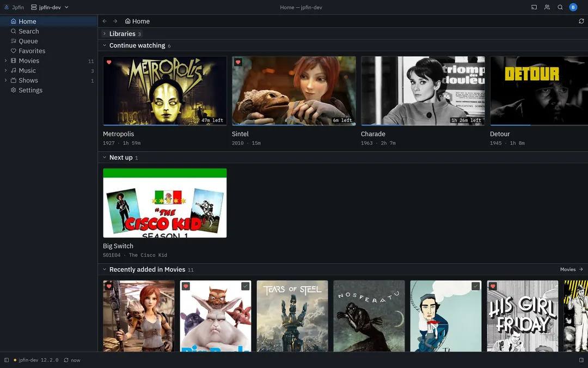
Task: Toggle watched checkmark on the train illustration poster
Action: click(475, 287)
